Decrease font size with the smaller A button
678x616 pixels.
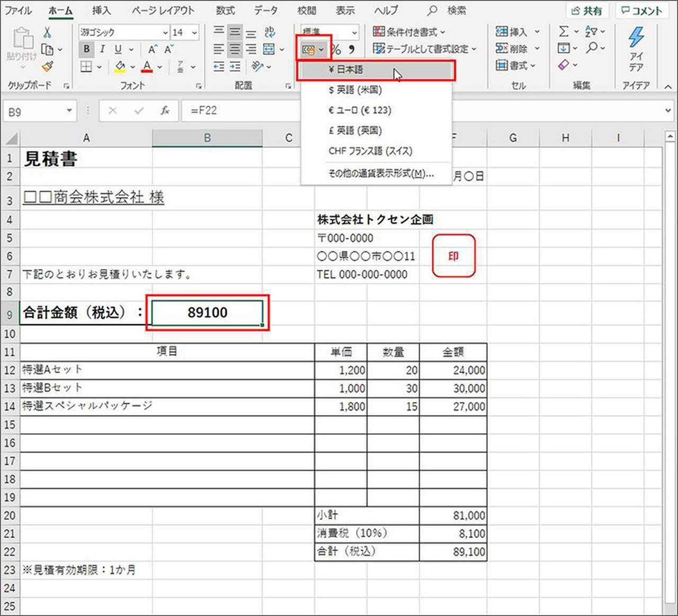point(169,49)
